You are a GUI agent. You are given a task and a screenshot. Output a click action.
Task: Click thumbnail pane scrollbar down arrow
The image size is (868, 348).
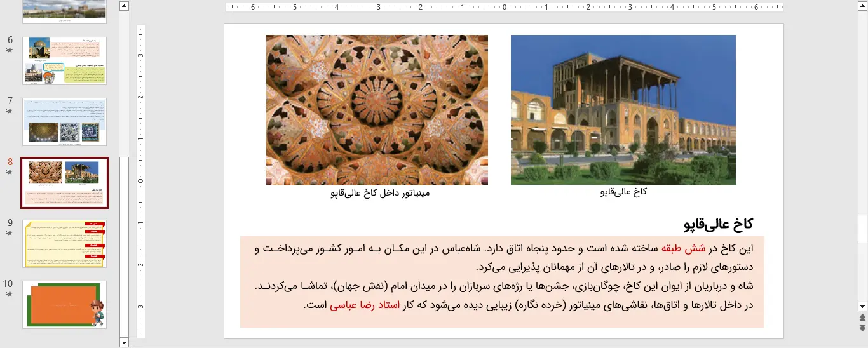pos(125,342)
